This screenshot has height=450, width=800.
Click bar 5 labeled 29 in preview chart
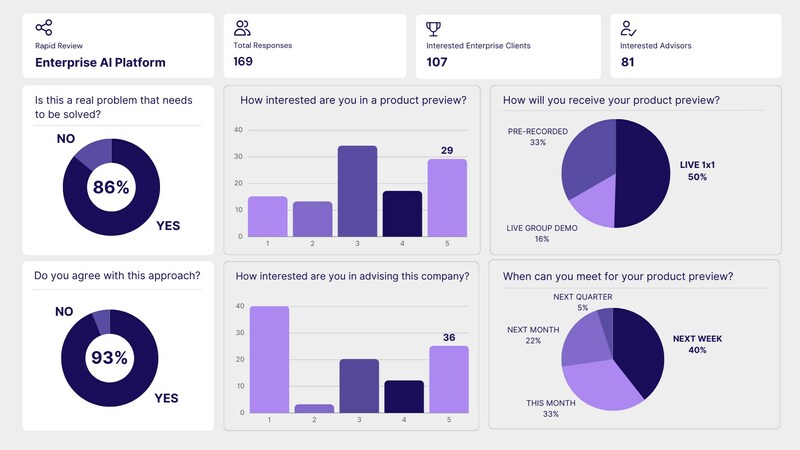tap(447, 197)
